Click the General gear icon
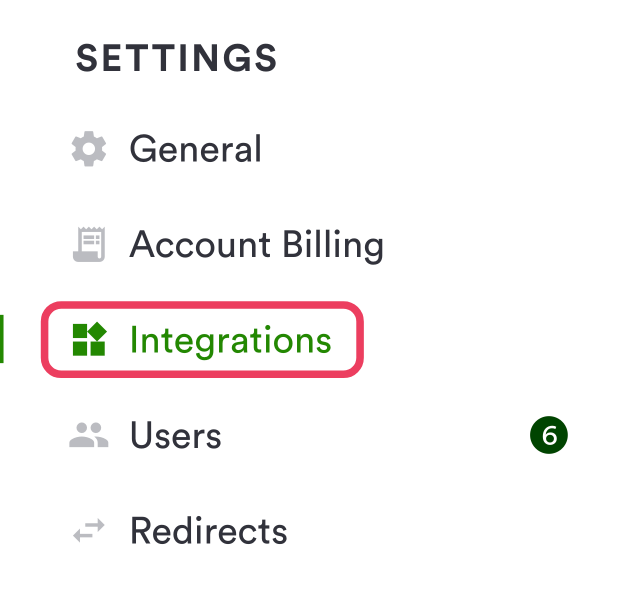Screen dimensions: 617x605 [x=88, y=150]
